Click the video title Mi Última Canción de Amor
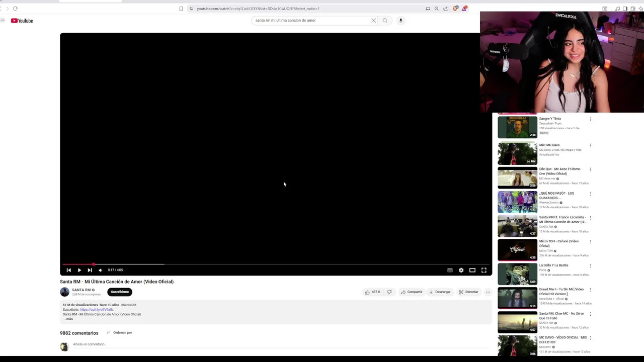 point(117,282)
